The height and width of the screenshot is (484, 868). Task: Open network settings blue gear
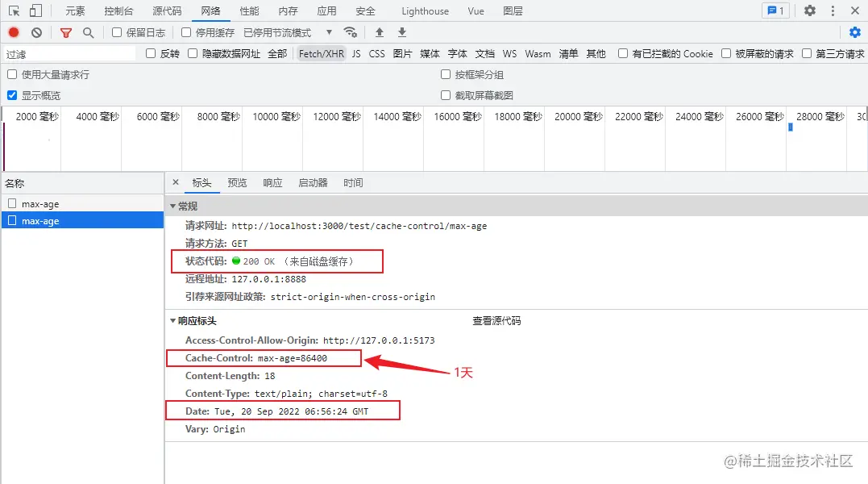point(855,32)
